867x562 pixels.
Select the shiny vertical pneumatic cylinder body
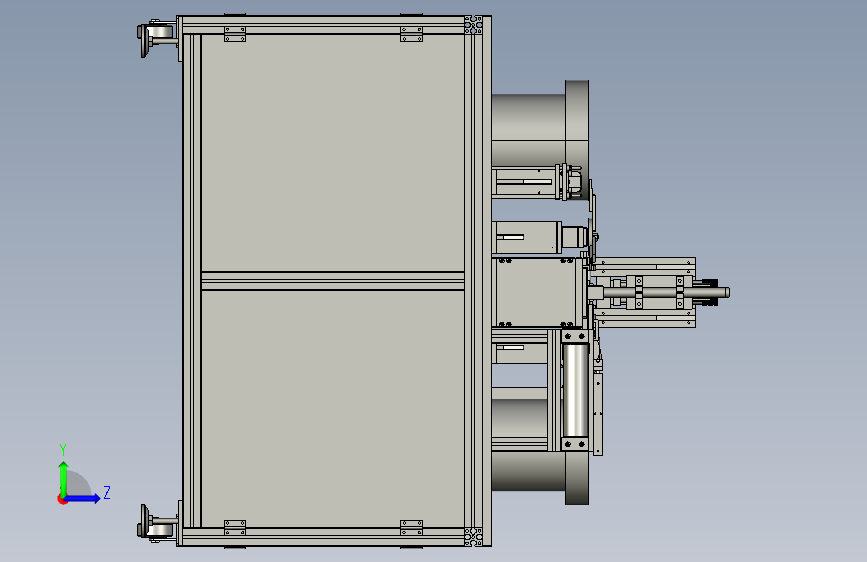click(575, 390)
